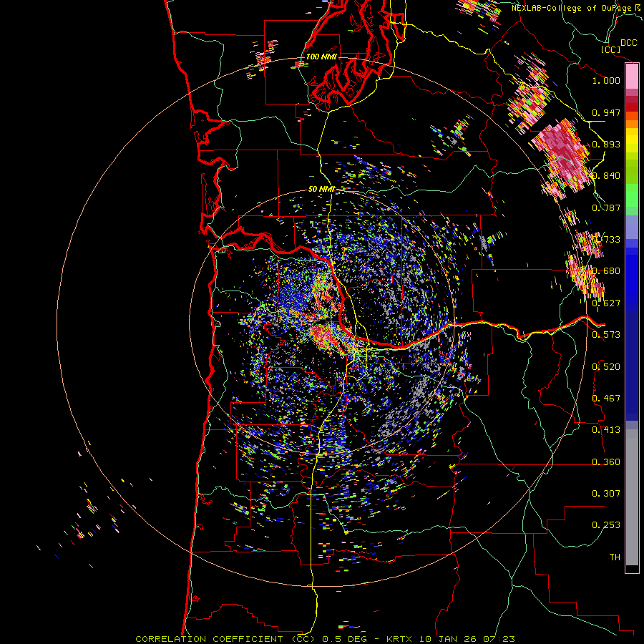The width and height of the screenshot is (644, 644).
Task: Select the 0.413 scale value
Action: [x=606, y=430]
